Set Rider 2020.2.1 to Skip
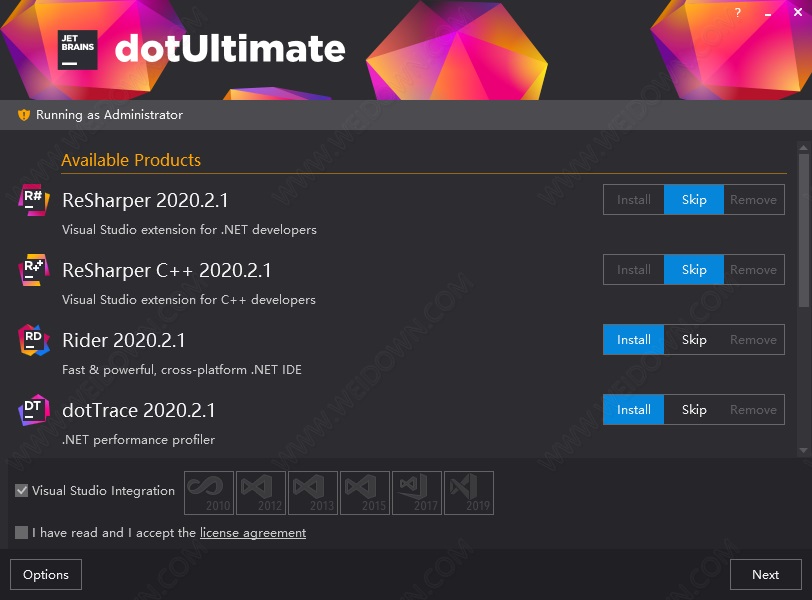 pyautogui.click(x=694, y=340)
